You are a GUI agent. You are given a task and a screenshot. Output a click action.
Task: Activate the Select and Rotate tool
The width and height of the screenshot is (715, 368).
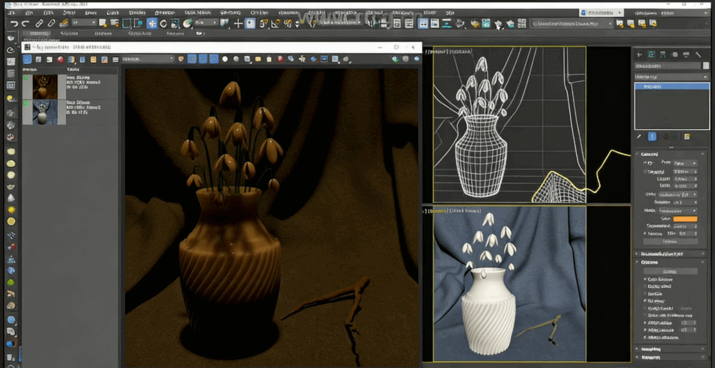point(163,24)
